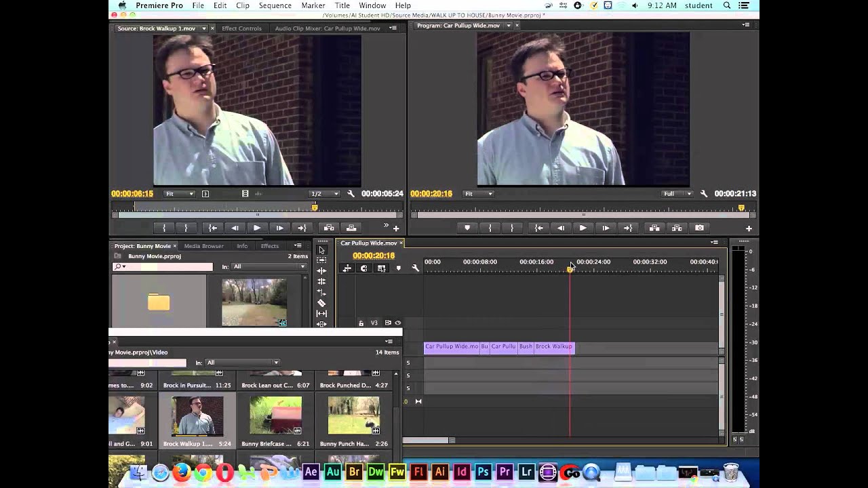This screenshot has width=868, height=488.
Task: Toggle Snap in the Timeline
Action: (x=363, y=268)
